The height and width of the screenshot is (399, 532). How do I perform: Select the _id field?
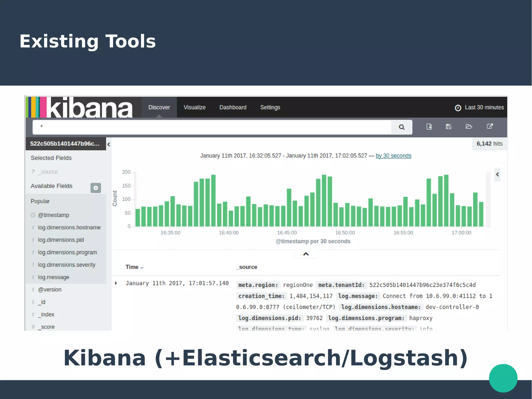pos(42,302)
